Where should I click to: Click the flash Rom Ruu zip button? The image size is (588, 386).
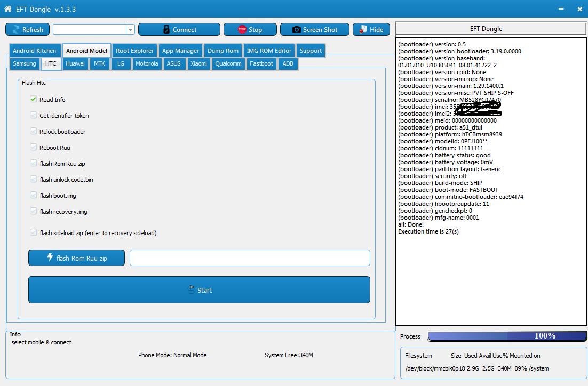[x=76, y=258]
